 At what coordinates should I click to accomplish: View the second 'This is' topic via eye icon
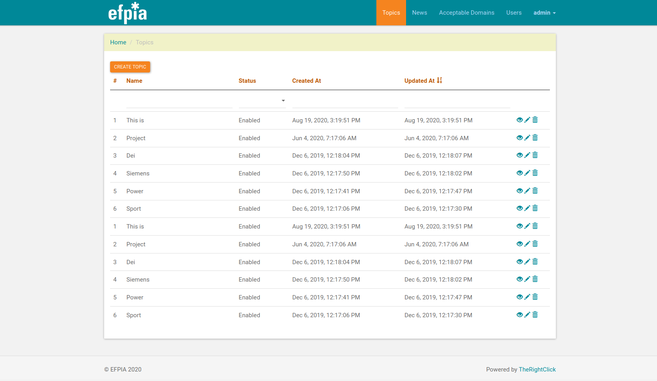click(x=520, y=226)
